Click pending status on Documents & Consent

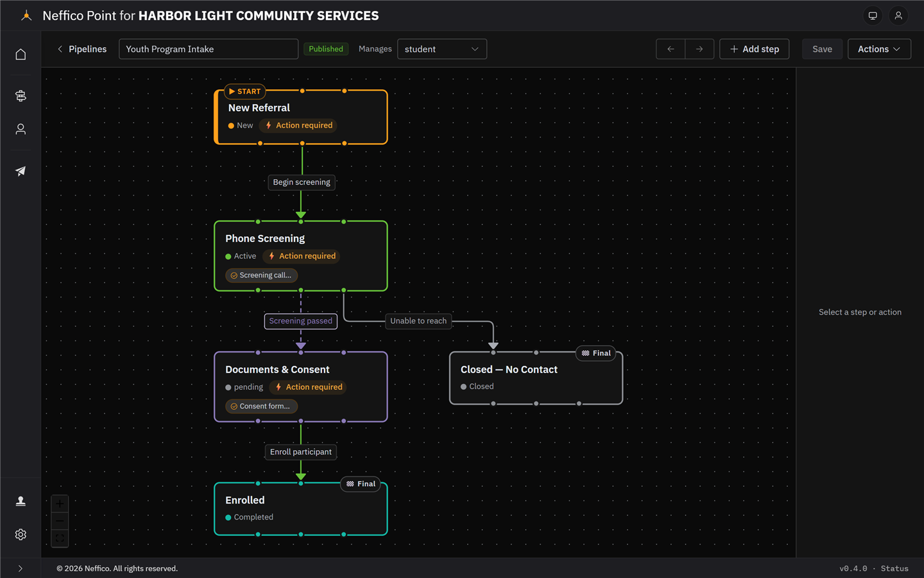point(244,387)
